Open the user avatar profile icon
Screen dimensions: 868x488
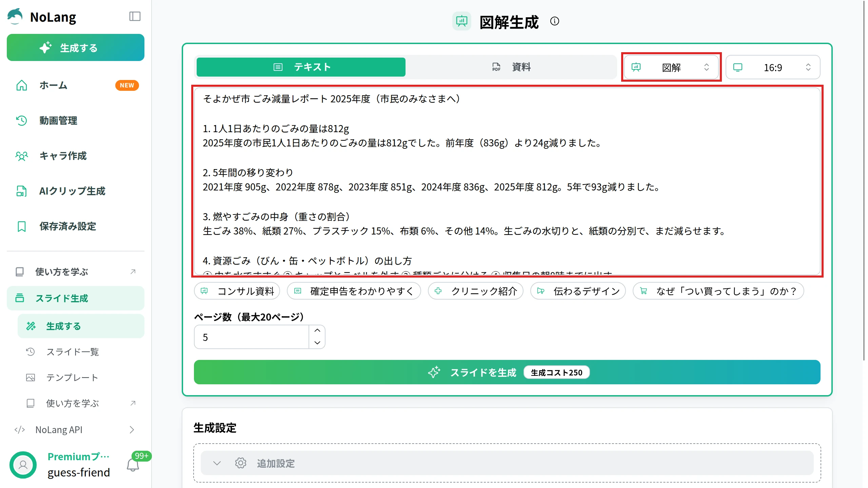point(23,465)
